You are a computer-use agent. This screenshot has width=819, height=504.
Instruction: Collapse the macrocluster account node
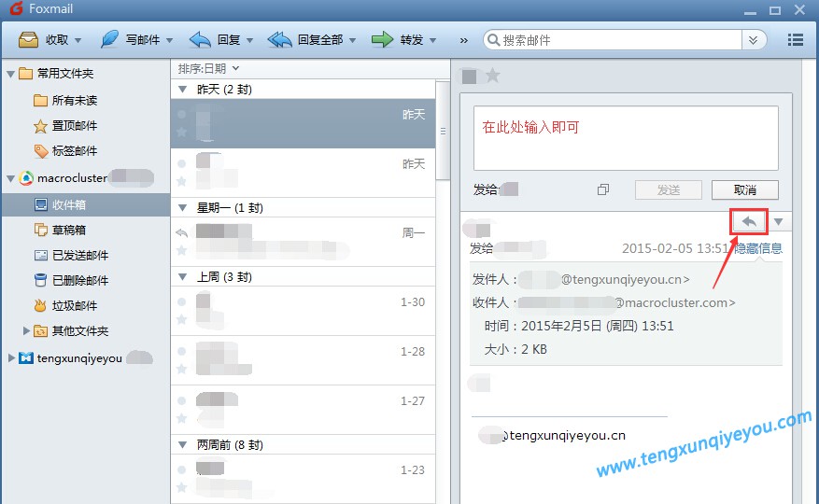coord(10,178)
